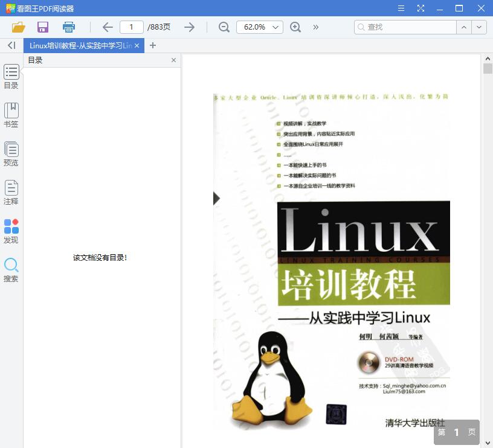The image size is (493, 448).
Task: Open the 预览 page preview sidebar panel
Action: 11,154
